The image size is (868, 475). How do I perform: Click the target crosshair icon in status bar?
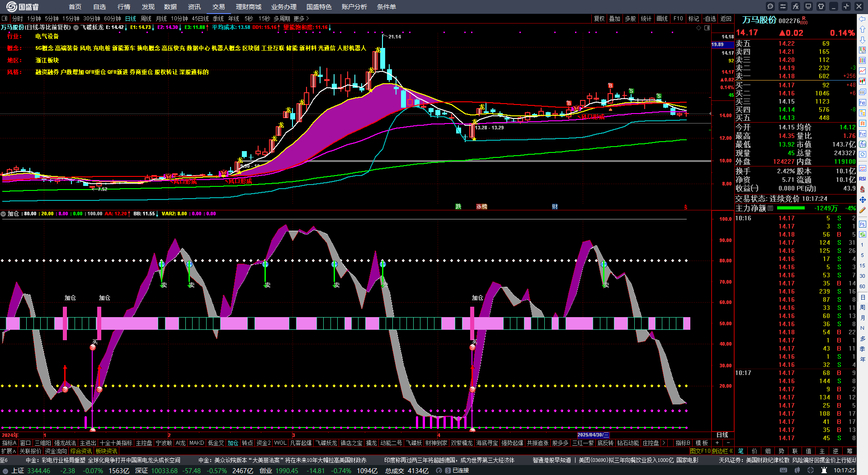pyautogui.click(x=811, y=470)
